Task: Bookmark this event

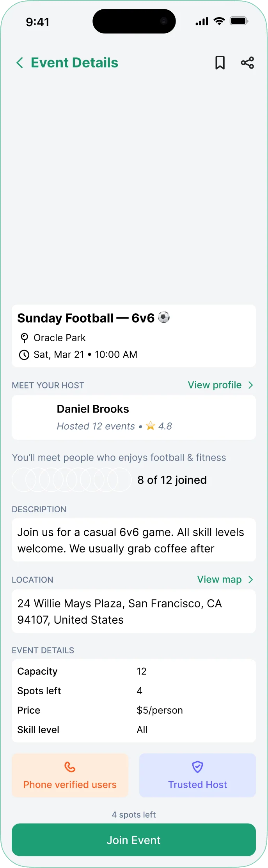Action: click(x=220, y=62)
